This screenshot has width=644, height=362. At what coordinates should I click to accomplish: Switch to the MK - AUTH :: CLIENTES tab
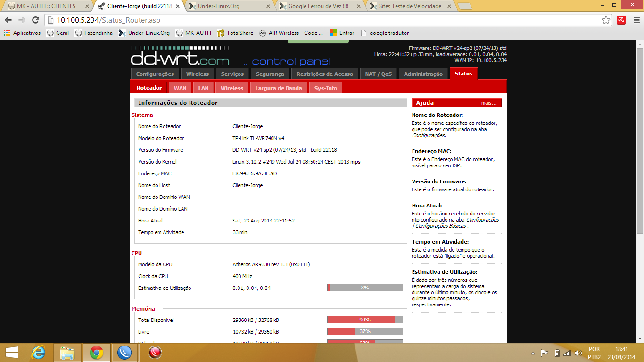click(46, 6)
